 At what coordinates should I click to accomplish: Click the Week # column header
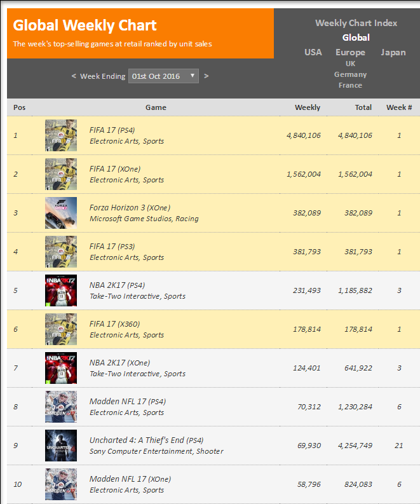[x=399, y=107]
